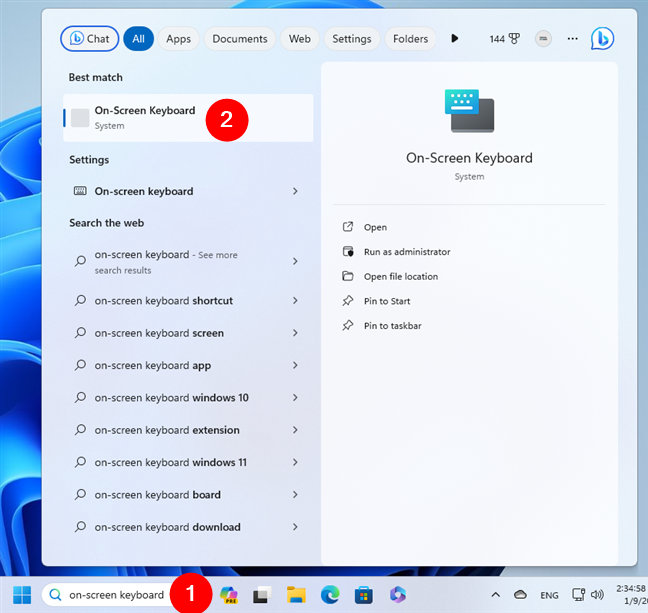The height and width of the screenshot is (613, 648).
Task: Click the folder icon for Open file location
Action: (348, 276)
